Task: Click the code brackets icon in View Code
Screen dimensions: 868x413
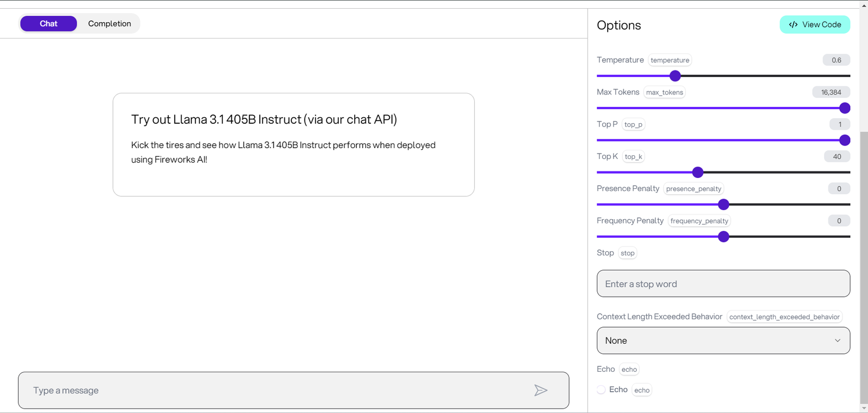Action: click(x=793, y=24)
